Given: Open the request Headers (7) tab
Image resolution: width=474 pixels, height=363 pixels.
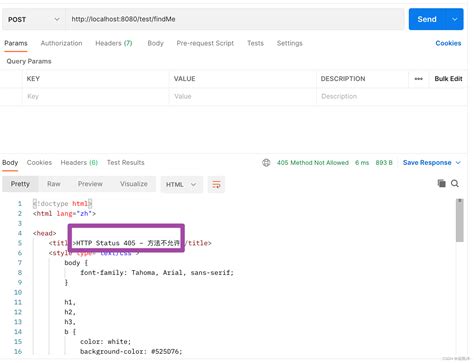Looking at the screenshot, I should pos(114,43).
